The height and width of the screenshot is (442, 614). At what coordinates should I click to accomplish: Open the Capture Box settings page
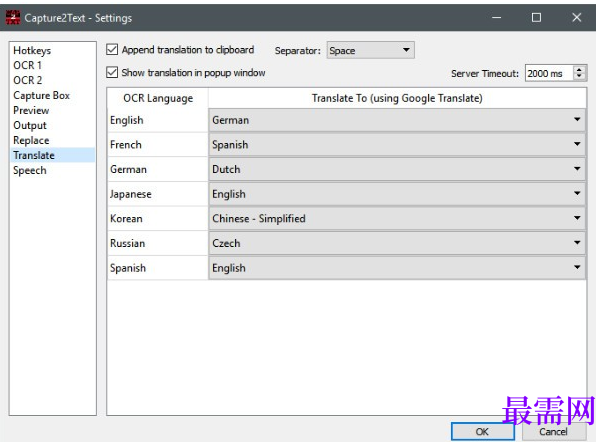pos(52,96)
